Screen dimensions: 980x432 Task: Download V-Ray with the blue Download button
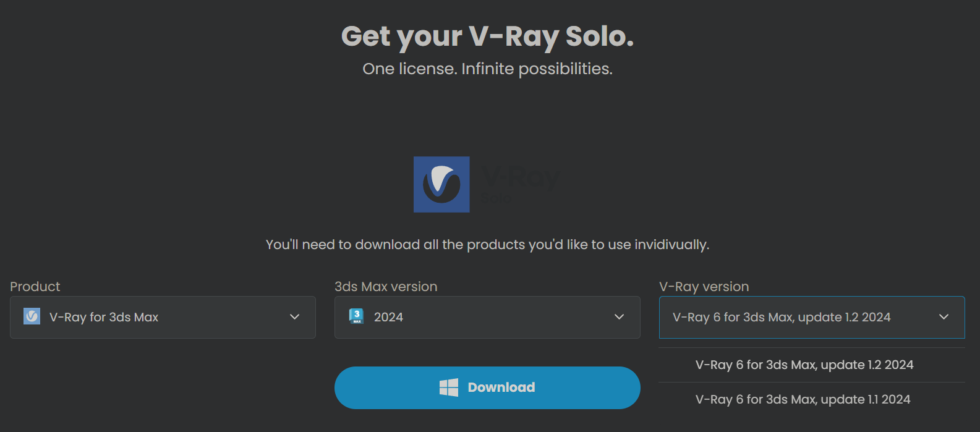click(x=487, y=388)
